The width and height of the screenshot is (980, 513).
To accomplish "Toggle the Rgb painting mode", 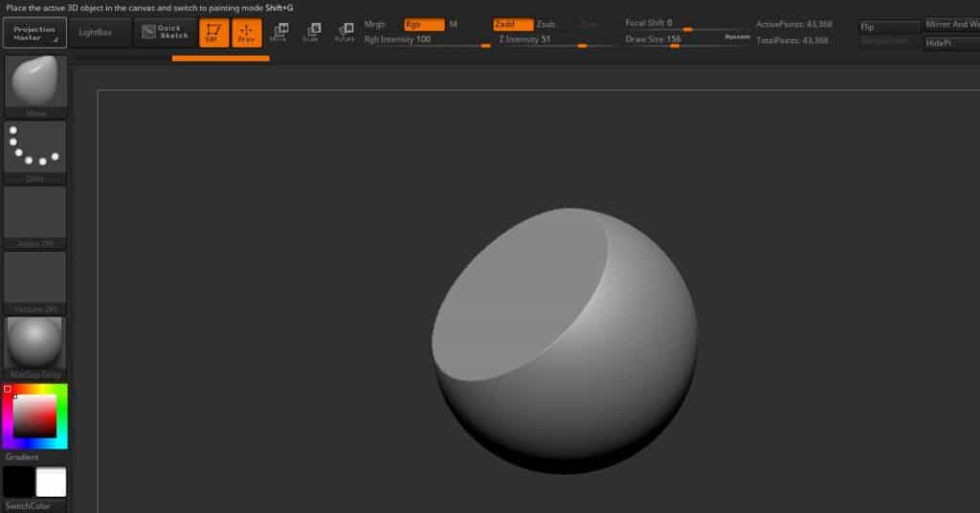I will 424,24.
